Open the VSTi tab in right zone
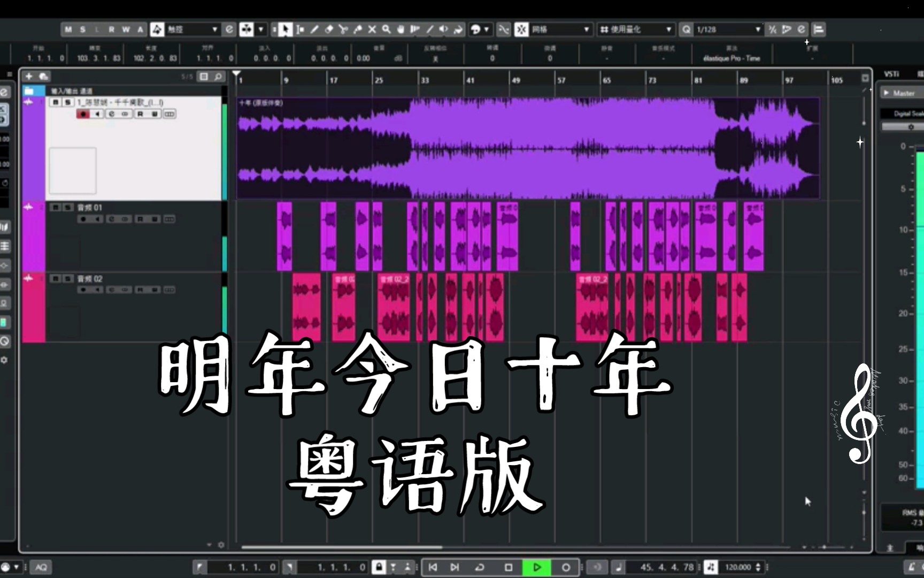924x578 pixels. [891, 74]
